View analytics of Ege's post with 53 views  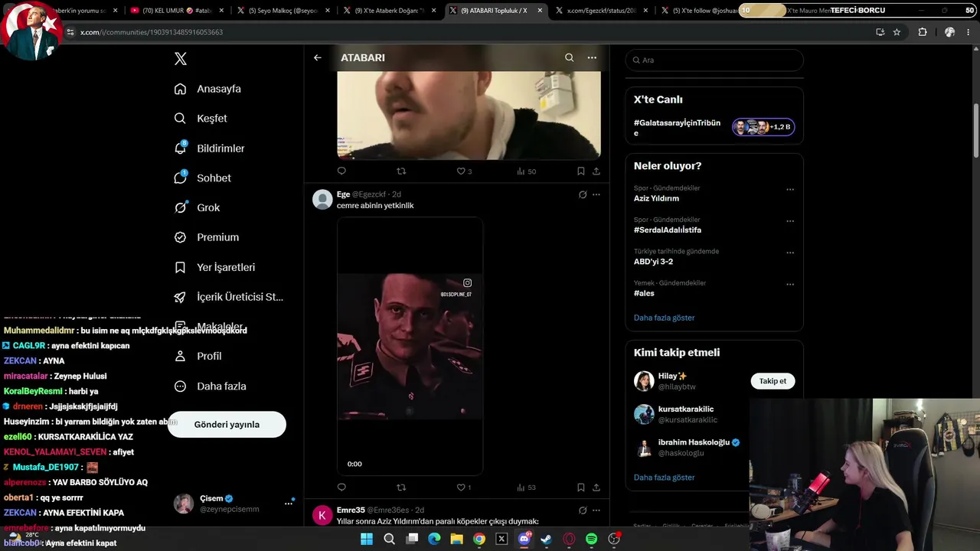click(x=526, y=487)
